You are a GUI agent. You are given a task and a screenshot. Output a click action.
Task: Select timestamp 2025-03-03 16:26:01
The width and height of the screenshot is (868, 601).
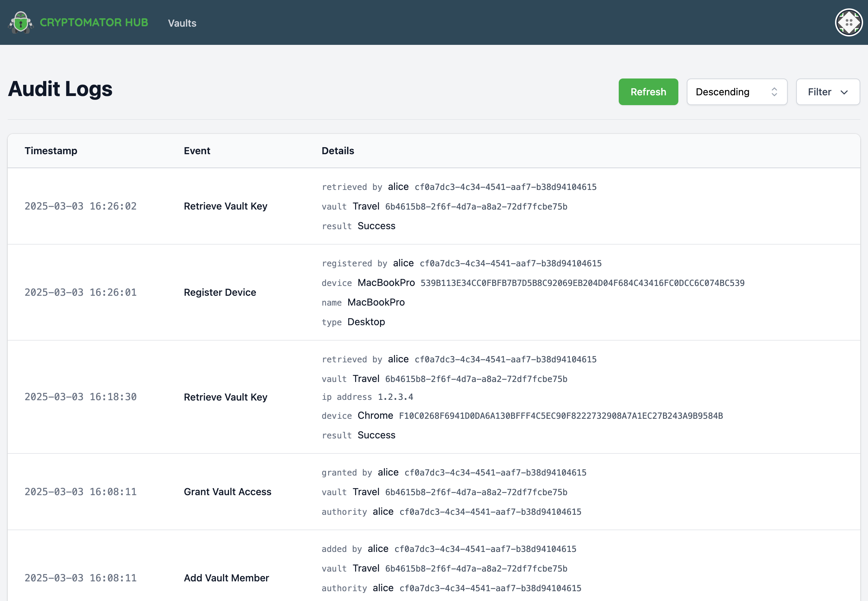point(81,292)
